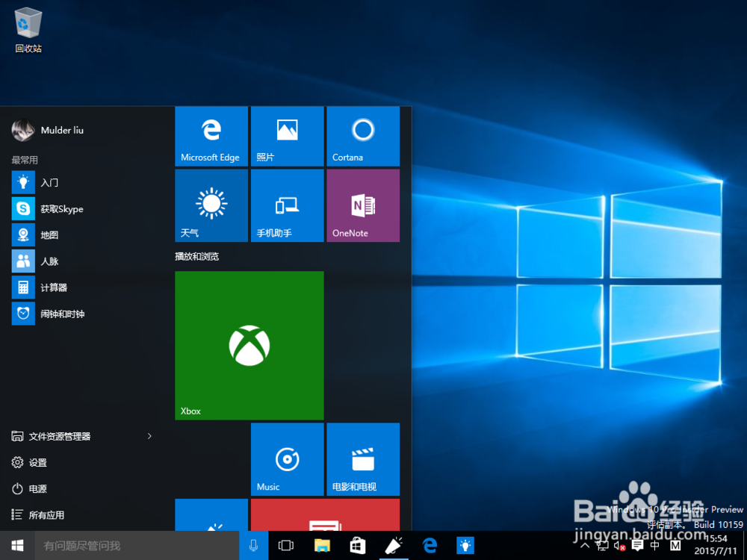Launch the Xbox tile
This screenshot has width=747, height=560.
249,346
